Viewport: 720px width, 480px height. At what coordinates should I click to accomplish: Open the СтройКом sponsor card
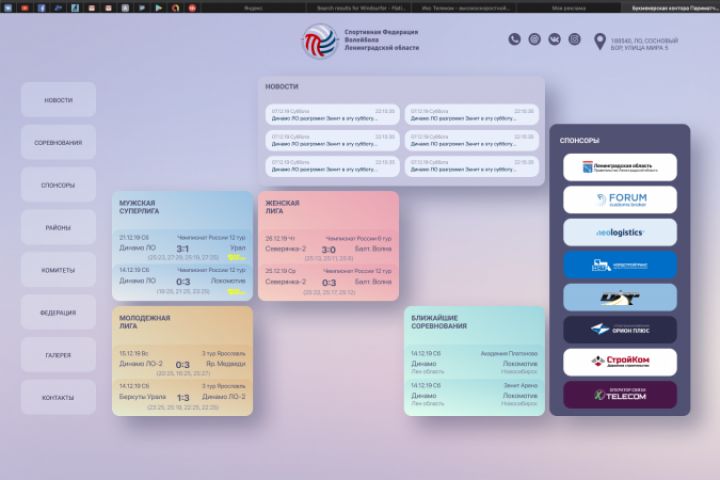(620, 362)
